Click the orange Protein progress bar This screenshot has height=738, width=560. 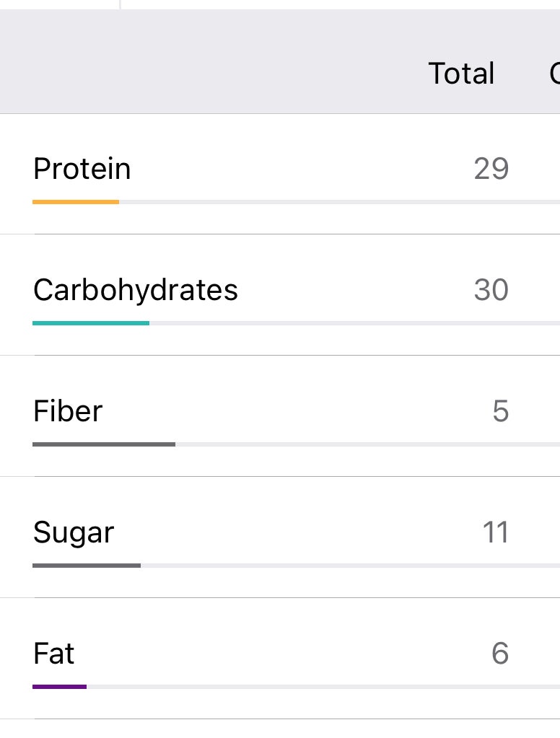click(76, 202)
